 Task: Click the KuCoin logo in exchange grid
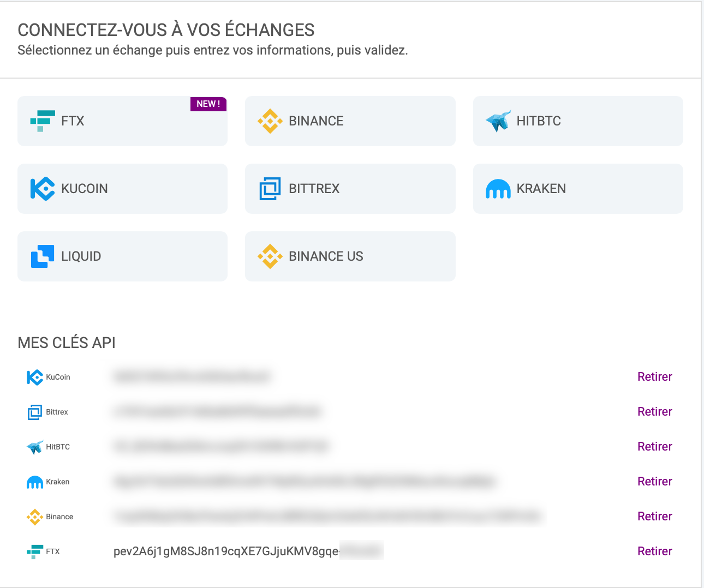coord(43,189)
